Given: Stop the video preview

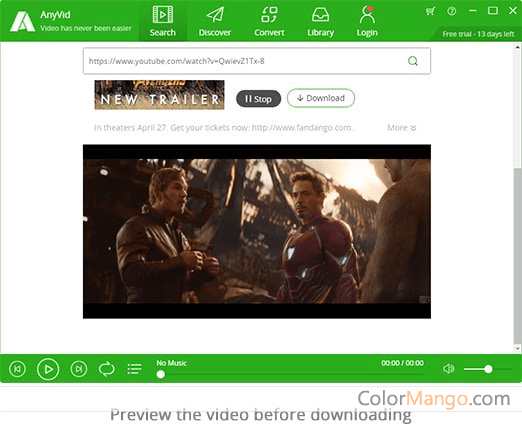Looking at the screenshot, I should (258, 99).
